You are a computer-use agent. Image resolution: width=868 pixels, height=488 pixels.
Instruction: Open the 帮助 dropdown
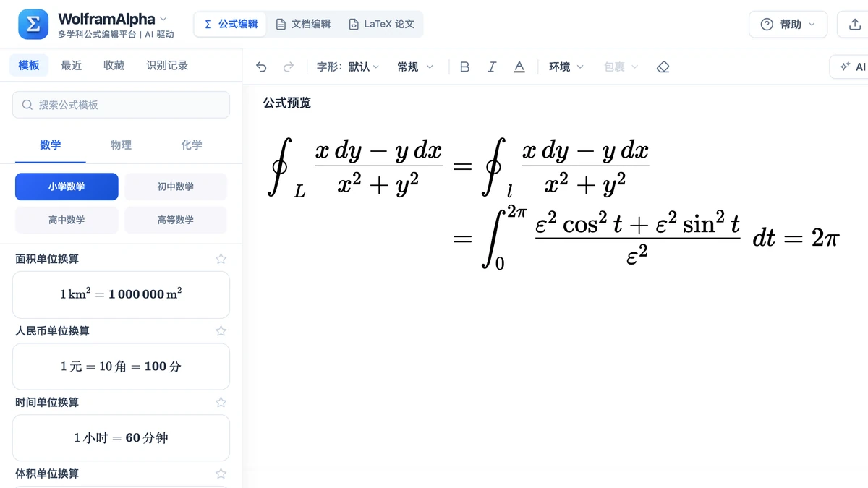click(788, 25)
